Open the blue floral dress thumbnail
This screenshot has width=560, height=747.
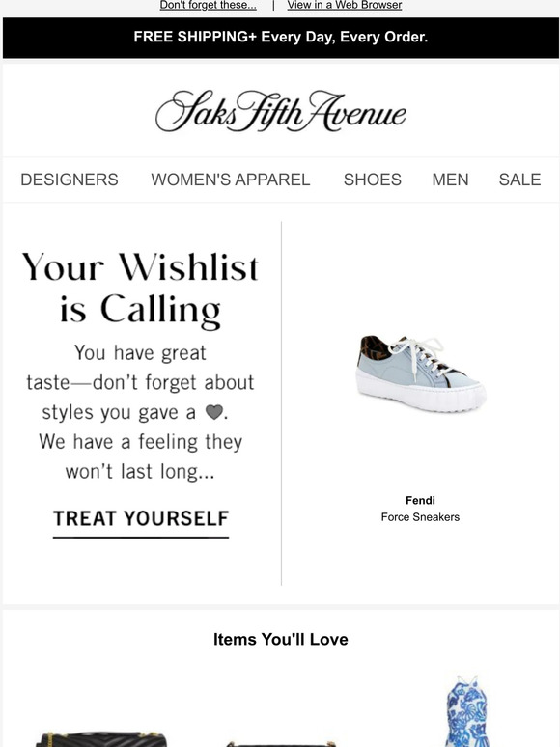pyautogui.click(x=467, y=710)
